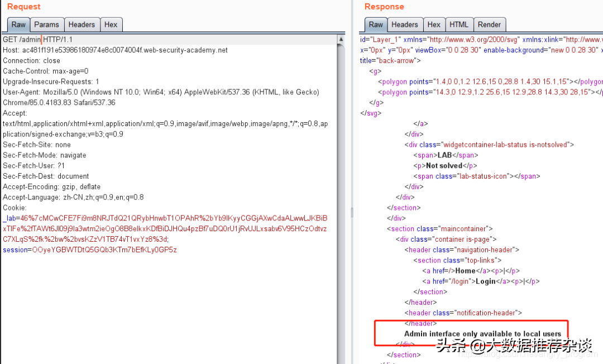The image size is (603, 364).
Task: Click the Admin interface only available text
Action: [482, 334]
